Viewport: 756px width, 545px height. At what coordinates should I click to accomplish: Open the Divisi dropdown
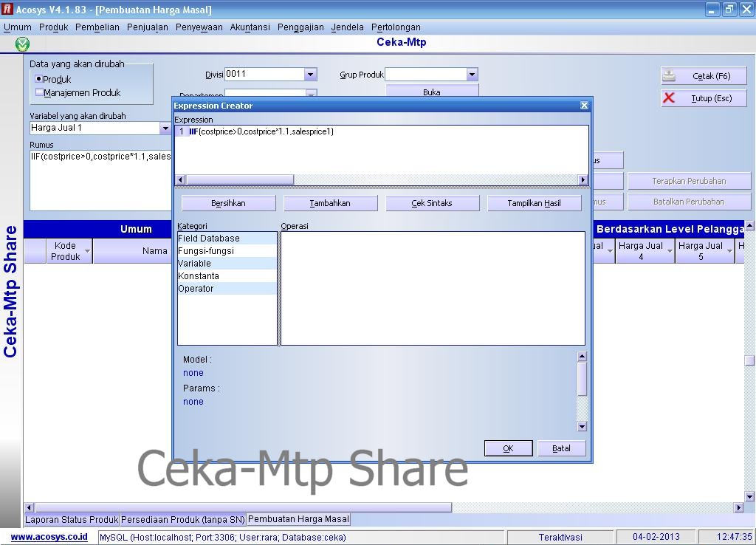click(311, 75)
